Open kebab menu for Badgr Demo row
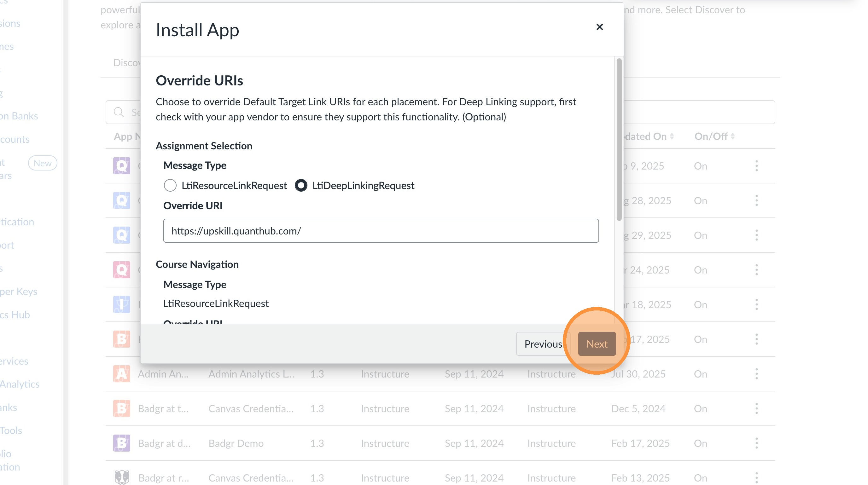The height and width of the screenshot is (485, 868). pos(756,443)
